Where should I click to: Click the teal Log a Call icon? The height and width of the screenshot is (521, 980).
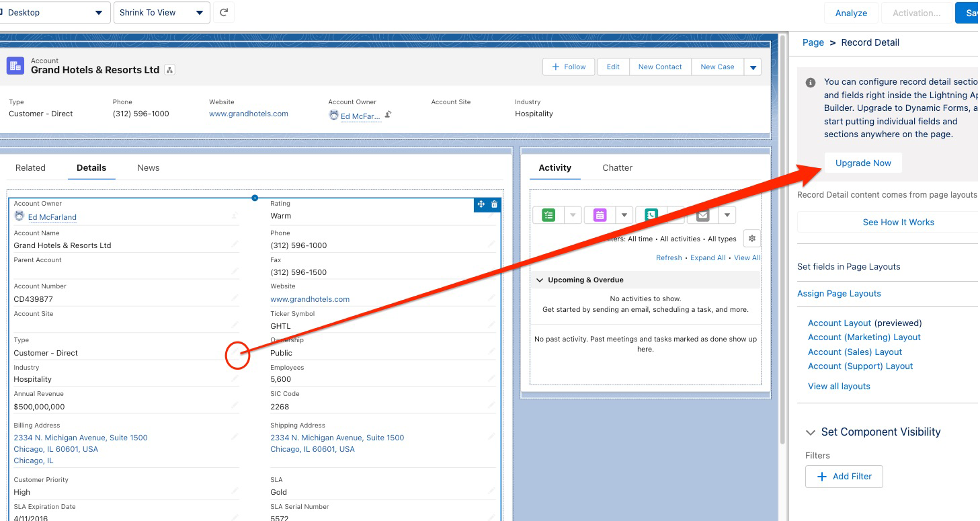651,215
